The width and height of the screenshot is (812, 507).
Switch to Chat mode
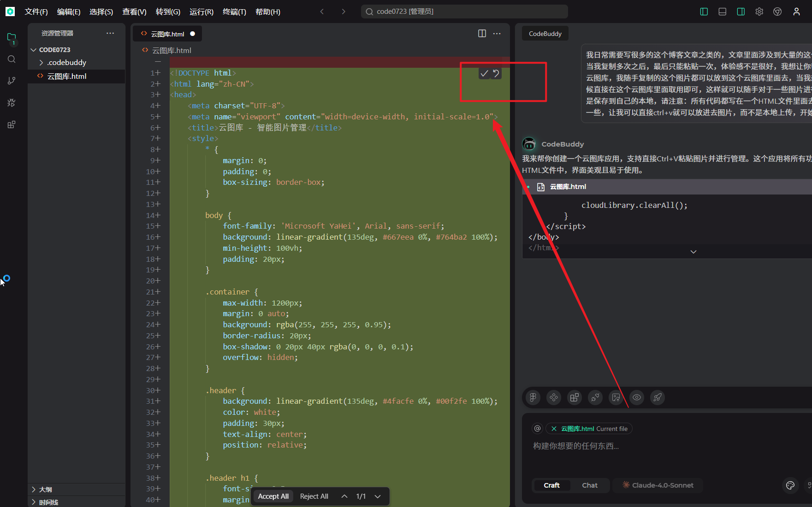590,485
